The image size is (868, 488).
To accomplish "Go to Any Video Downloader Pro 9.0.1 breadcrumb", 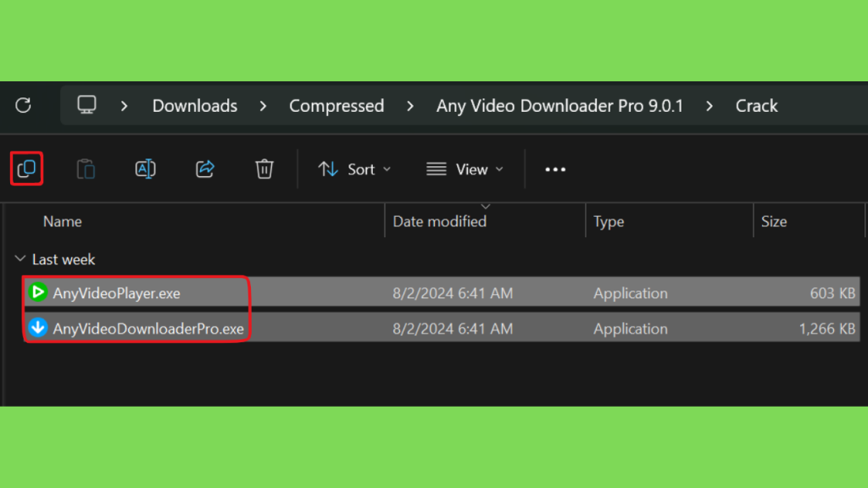I will tap(559, 106).
